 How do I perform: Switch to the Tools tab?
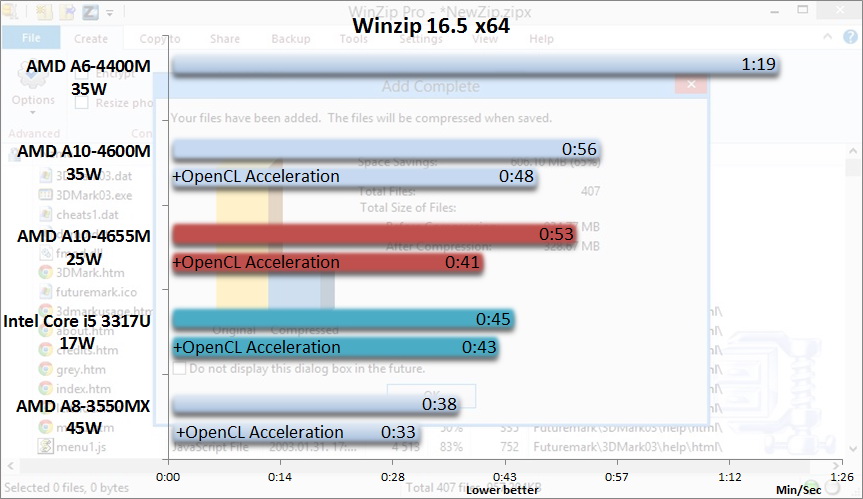click(x=353, y=39)
